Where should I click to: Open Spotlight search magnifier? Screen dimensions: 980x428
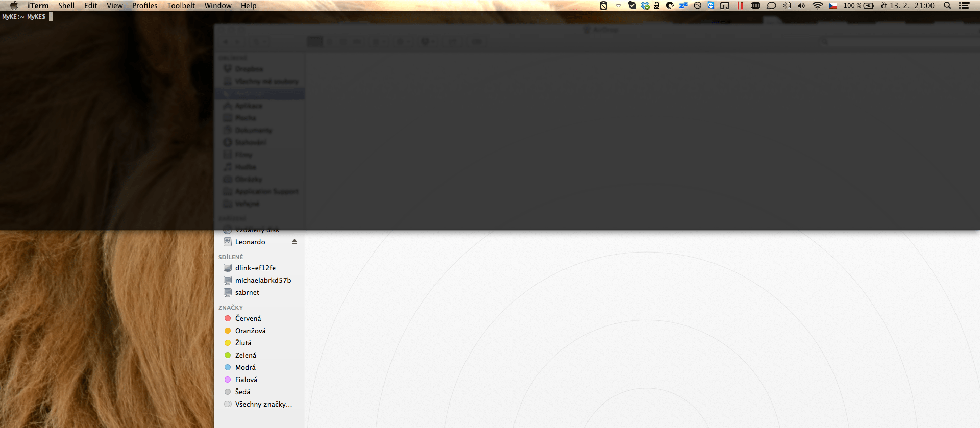[947, 6]
